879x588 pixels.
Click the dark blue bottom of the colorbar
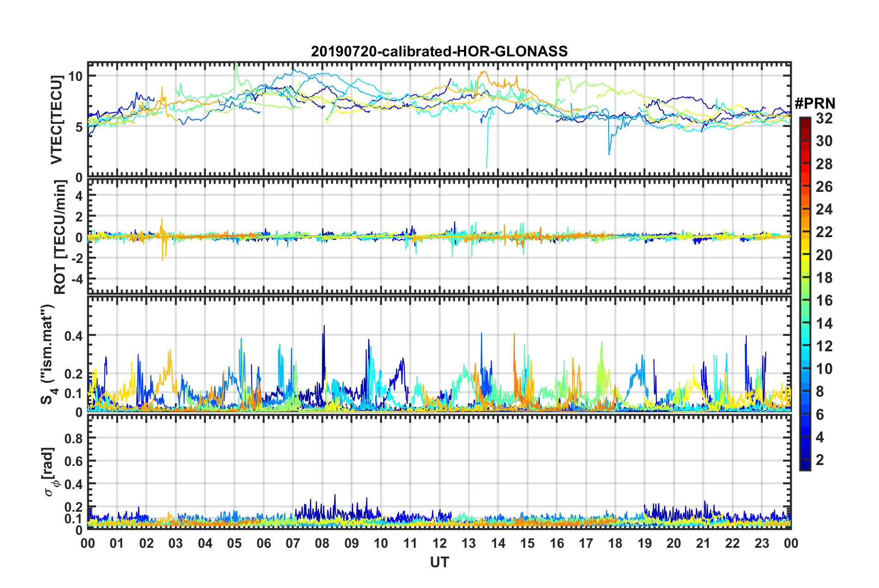pyautogui.click(x=805, y=465)
